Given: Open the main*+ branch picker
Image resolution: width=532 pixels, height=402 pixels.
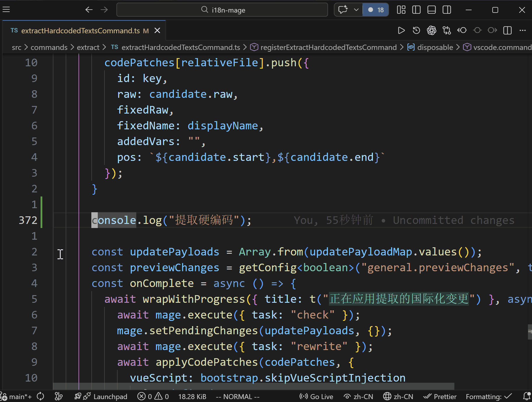Looking at the screenshot, I should [20, 396].
